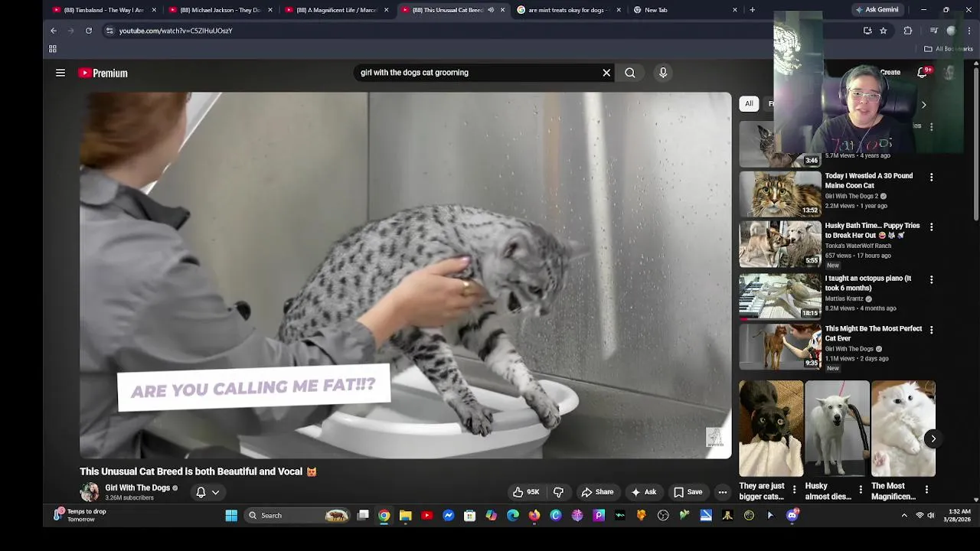Viewport: 980px width, 551px height.
Task: Open Husky Bath Time video title
Action: pyautogui.click(x=872, y=230)
